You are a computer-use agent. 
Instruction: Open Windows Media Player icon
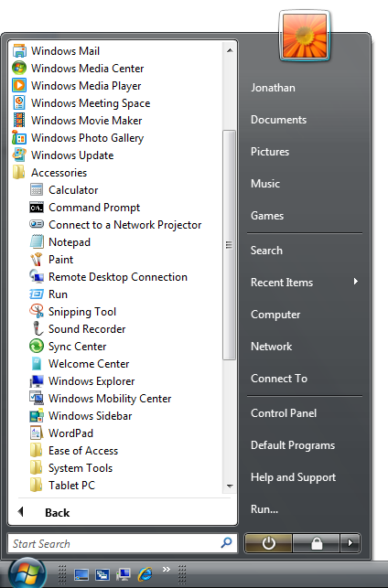coord(19,85)
